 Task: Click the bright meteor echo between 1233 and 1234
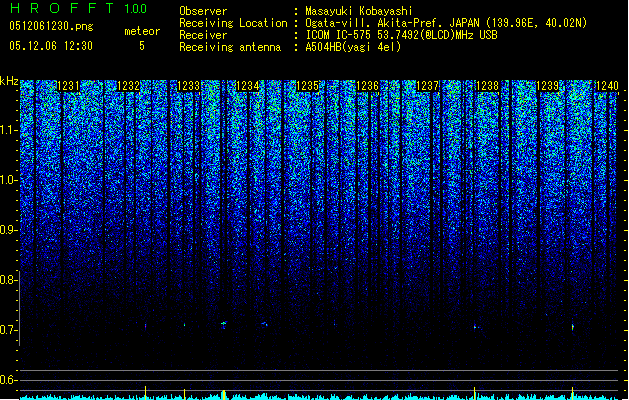[224, 324]
